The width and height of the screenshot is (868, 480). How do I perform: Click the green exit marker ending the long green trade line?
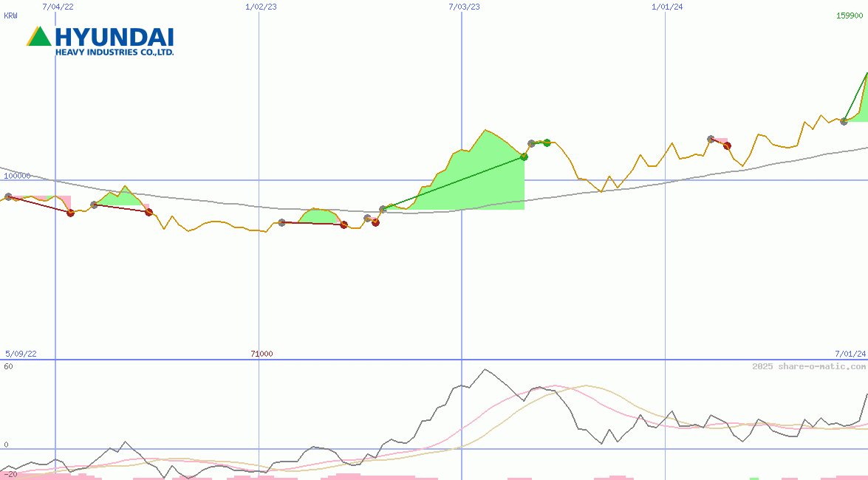524,157
